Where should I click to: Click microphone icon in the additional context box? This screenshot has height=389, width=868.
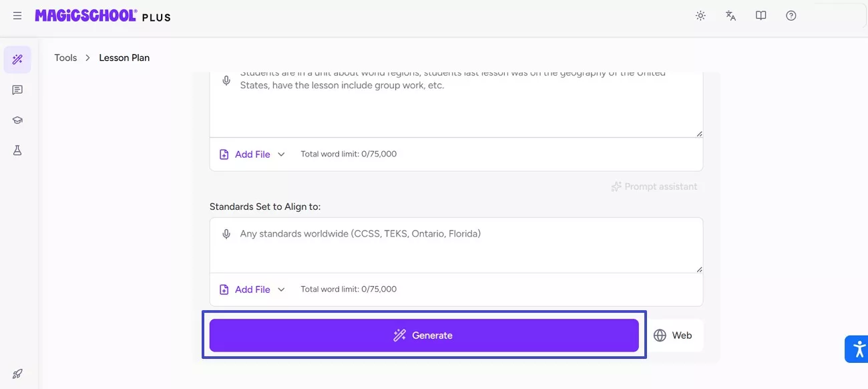pos(226,80)
